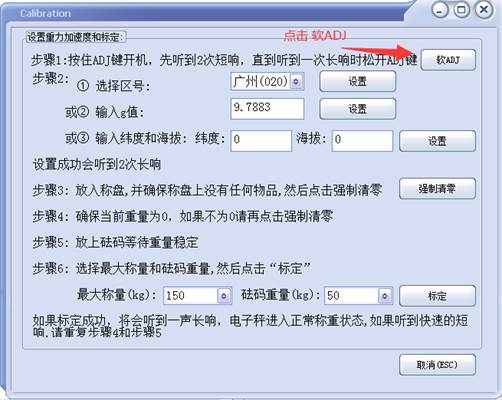
Task: Click 设置 button for latitude and altitude
Action: pyautogui.click(x=437, y=141)
